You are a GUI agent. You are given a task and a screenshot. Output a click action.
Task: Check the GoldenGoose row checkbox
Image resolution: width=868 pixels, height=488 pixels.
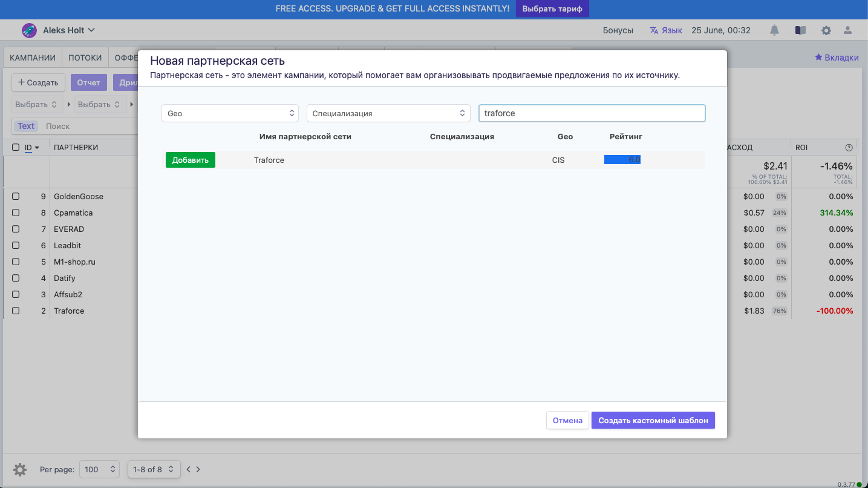click(x=16, y=196)
